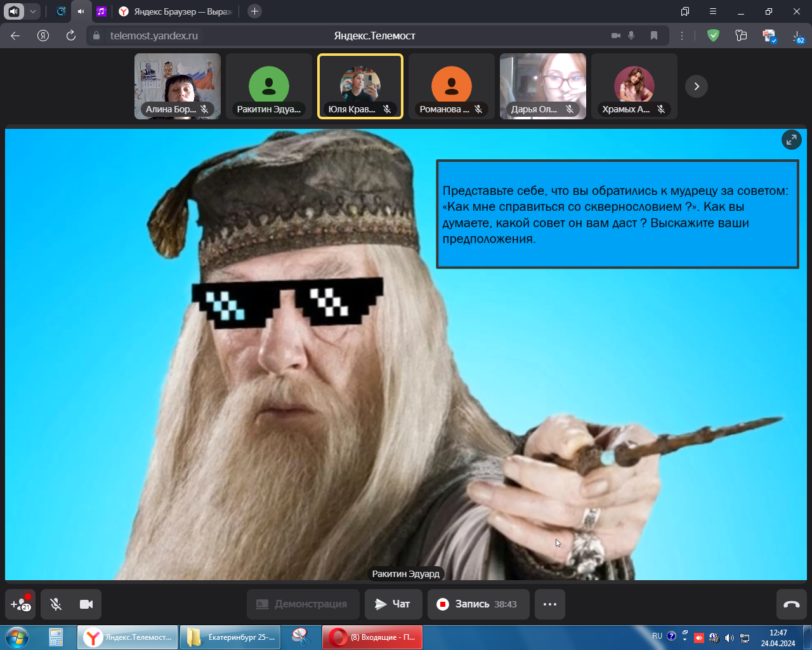
Task: Open the system volume tray icon
Action: (729, 638)
